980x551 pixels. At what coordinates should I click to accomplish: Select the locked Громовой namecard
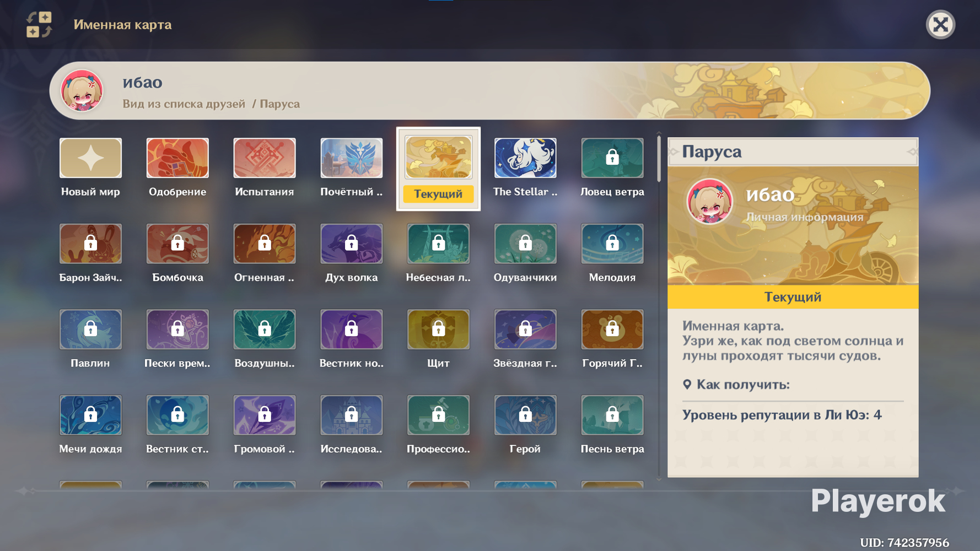tap(265, 415)
